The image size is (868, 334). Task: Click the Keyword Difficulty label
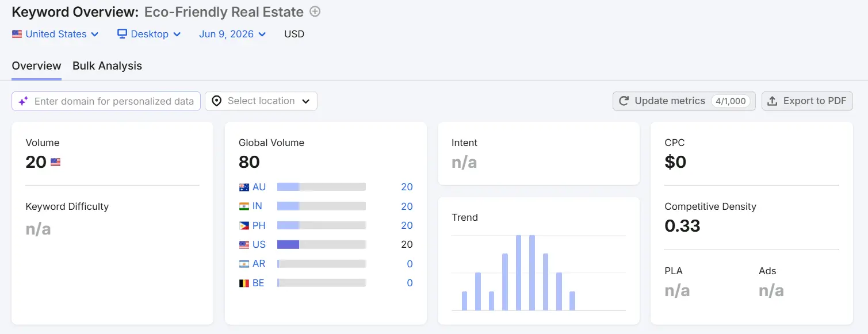pyautogui.click(x=67, y=206)
